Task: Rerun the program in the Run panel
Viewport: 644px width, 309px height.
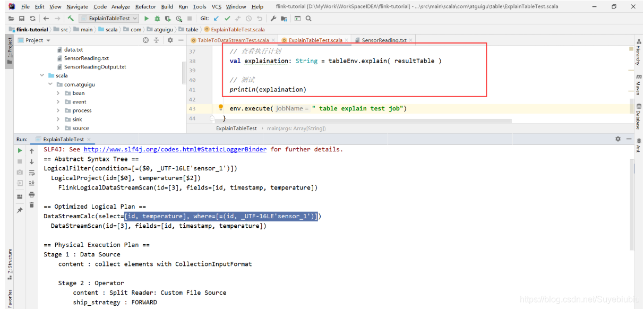Action: tap(20, 150)
